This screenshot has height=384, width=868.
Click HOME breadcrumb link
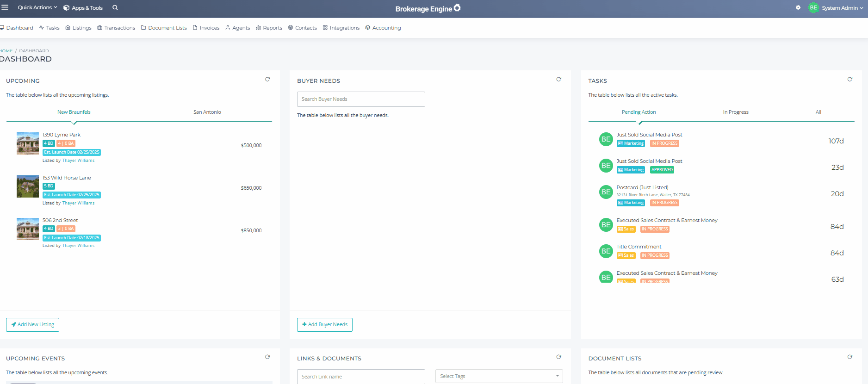tap(6, 51)
